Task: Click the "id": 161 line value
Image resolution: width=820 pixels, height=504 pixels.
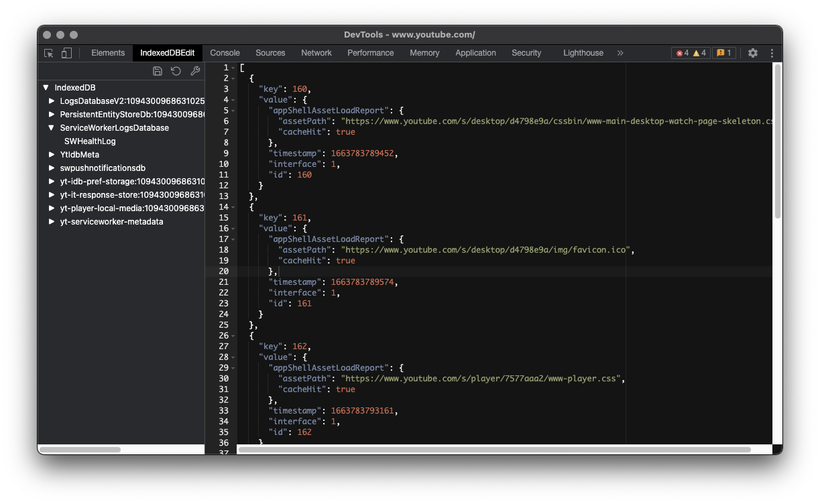Action: (304, 304)
